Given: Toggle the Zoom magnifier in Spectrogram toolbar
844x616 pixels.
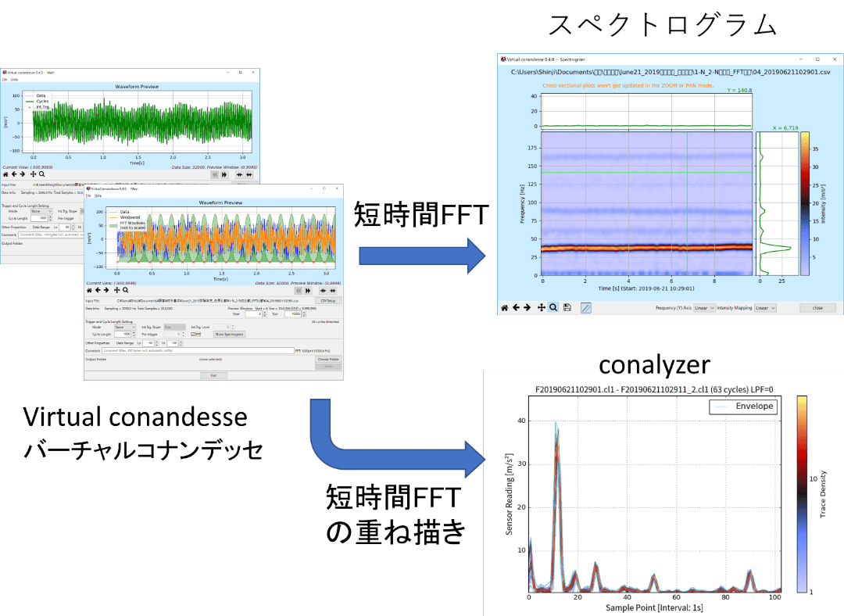Looking at the screenshot, I should 553,307.
